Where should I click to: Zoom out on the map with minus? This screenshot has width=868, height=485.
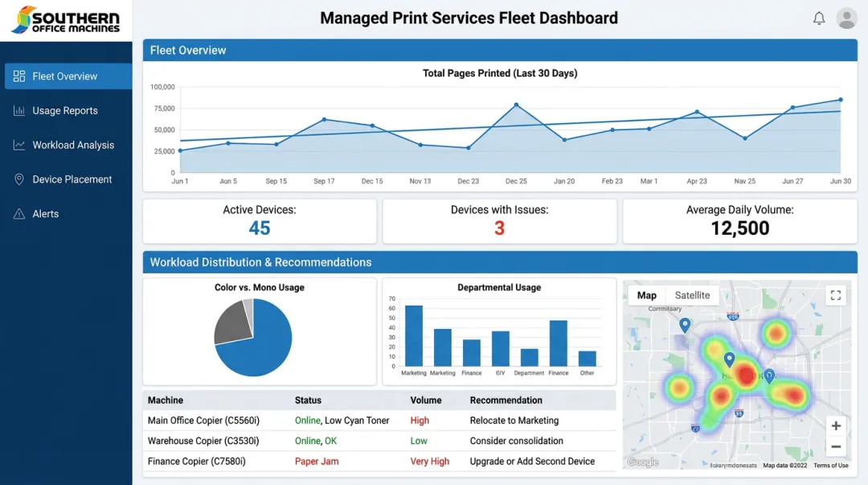coord(836,446)
